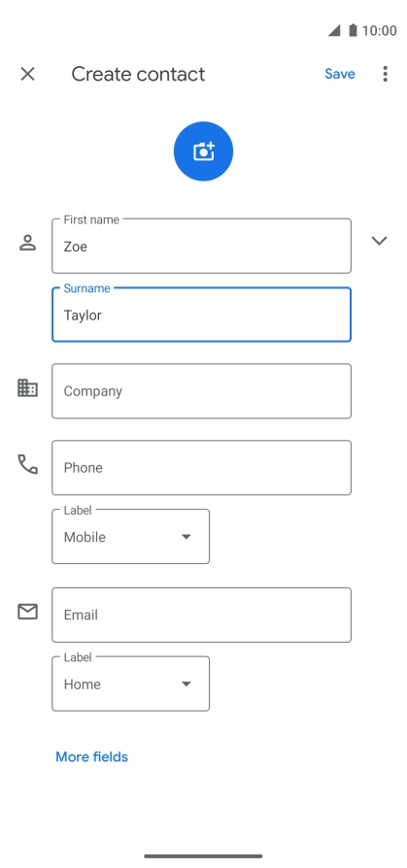
Task: Click the company building icon
Action: tap(28, 387)
